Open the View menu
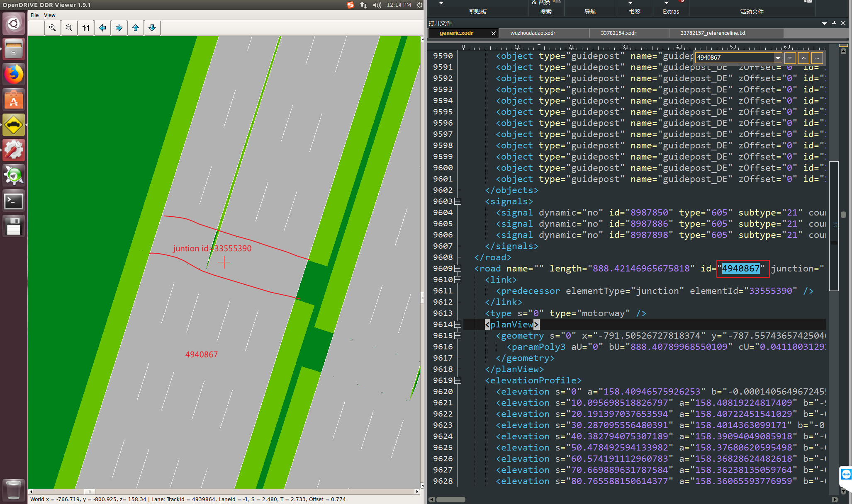 [49, 15]
